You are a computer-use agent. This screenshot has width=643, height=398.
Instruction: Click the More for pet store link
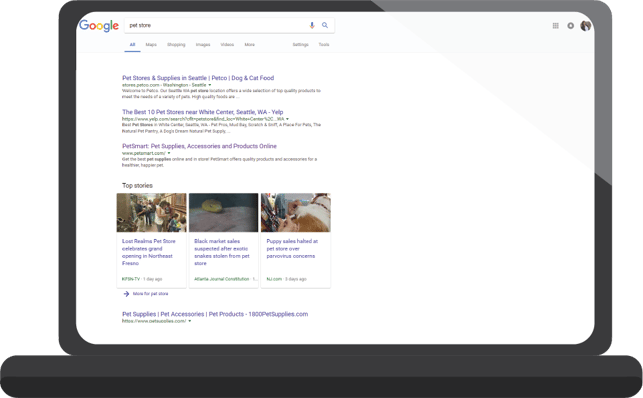point(150,294)
